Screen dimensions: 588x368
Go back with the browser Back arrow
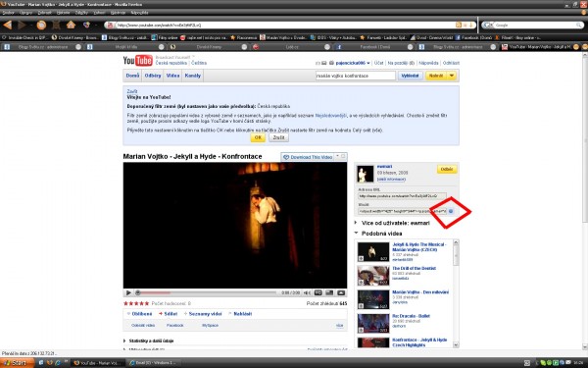point(7,25)
